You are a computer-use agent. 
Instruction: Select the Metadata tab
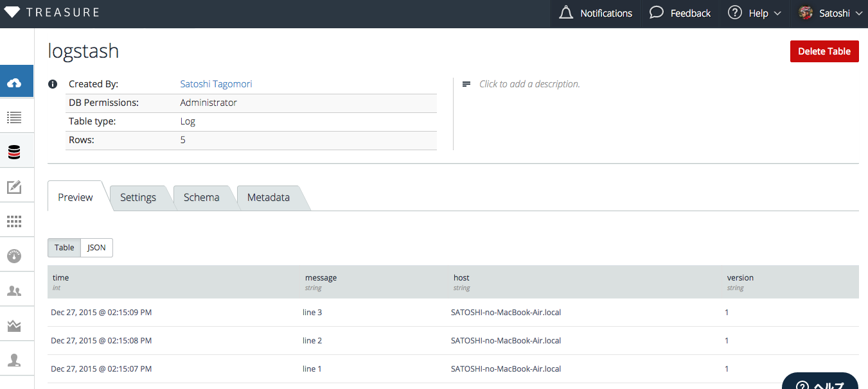[269, 198]
